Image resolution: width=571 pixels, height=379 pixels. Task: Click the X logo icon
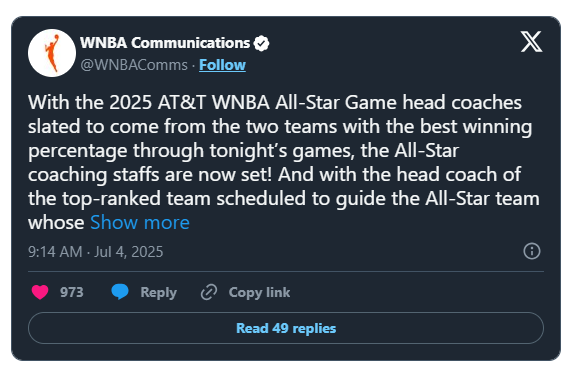click(x=531, y=42)
